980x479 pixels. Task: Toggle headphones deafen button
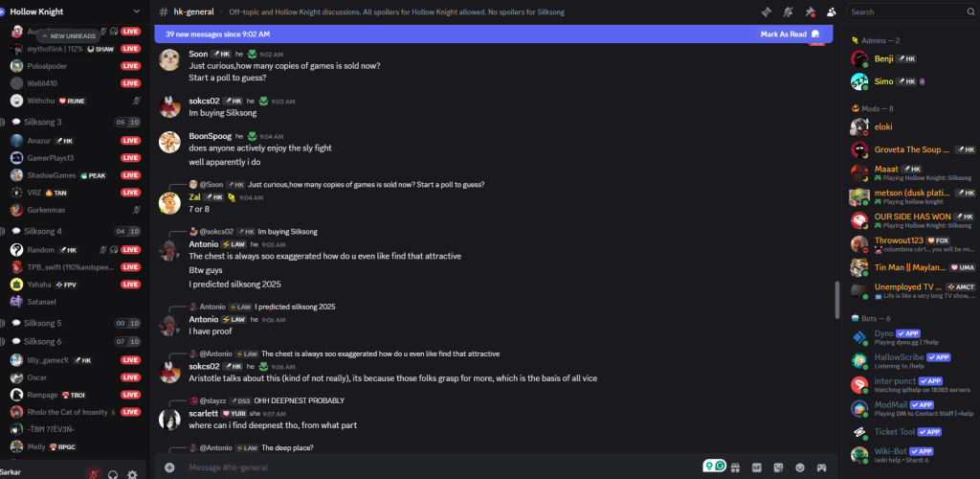(x=113, y=473)
